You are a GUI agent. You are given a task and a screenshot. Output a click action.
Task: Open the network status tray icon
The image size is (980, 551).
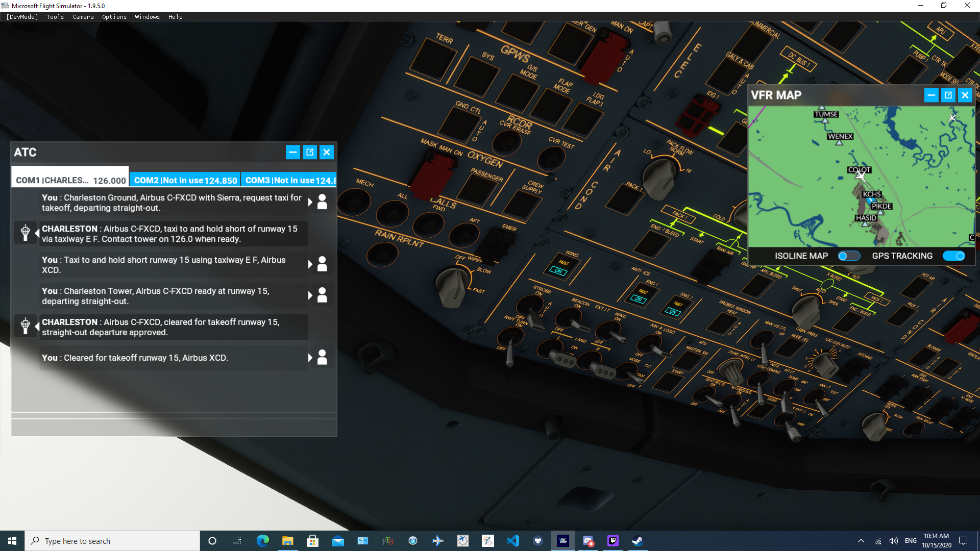pos(878,541)
